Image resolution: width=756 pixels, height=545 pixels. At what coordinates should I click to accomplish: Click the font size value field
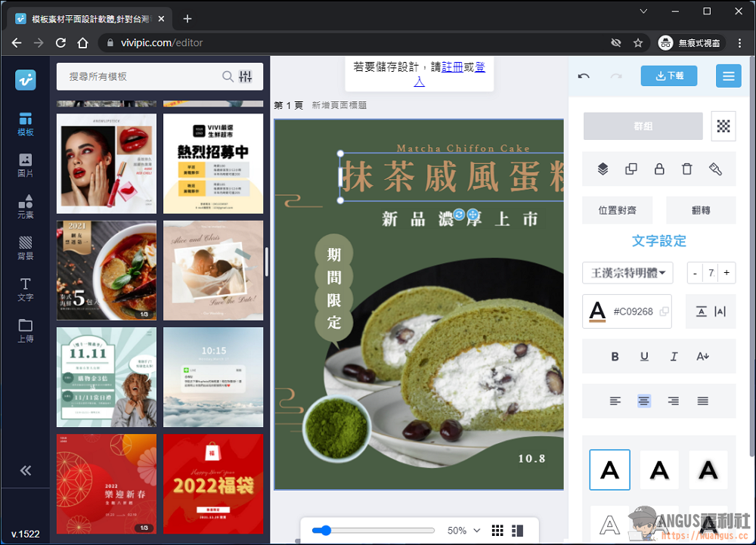click(x=711, y=273)
